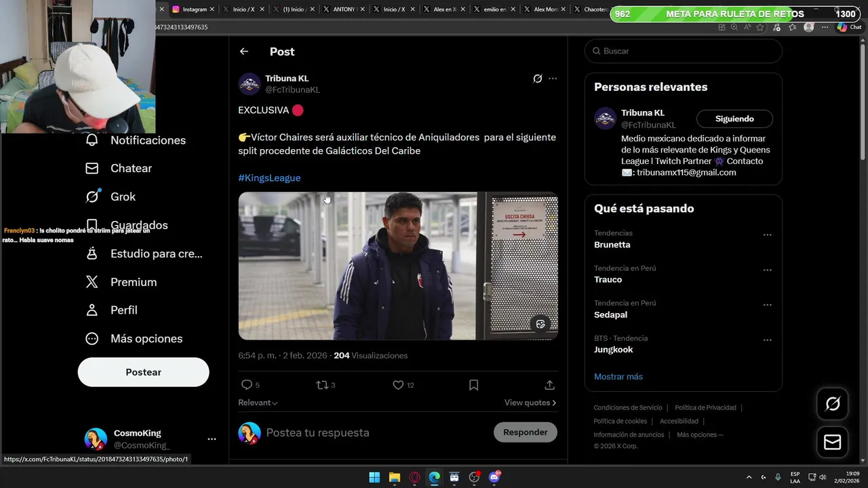Open Política de cookies link
This screenshot has height=488, width=868.
click(x=620, y=421)
